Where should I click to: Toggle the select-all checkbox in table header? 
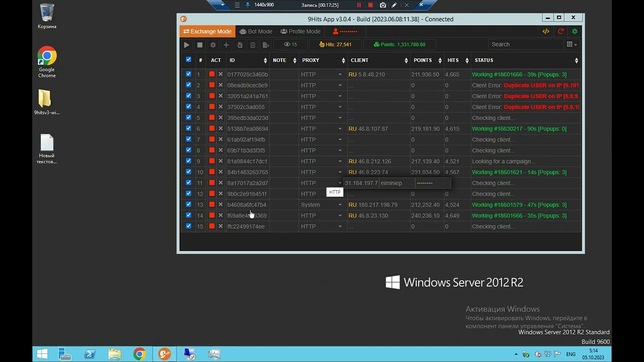[189, 59]
